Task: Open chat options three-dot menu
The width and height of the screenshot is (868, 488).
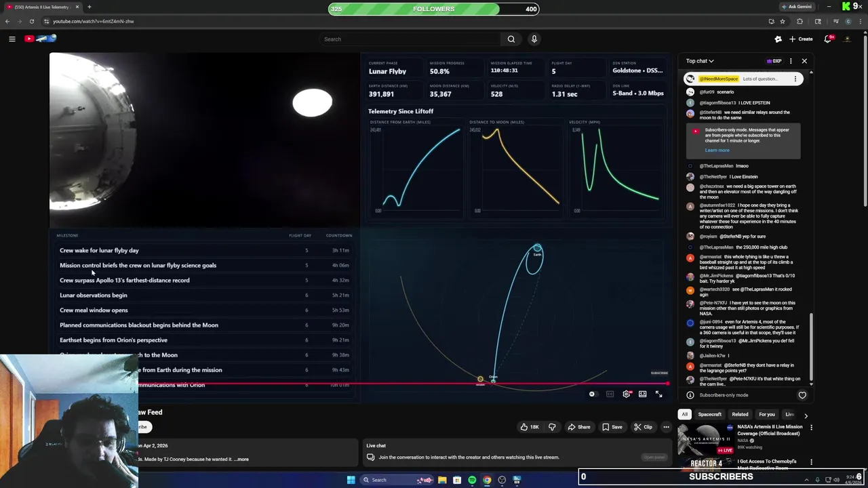Action: 791,61
